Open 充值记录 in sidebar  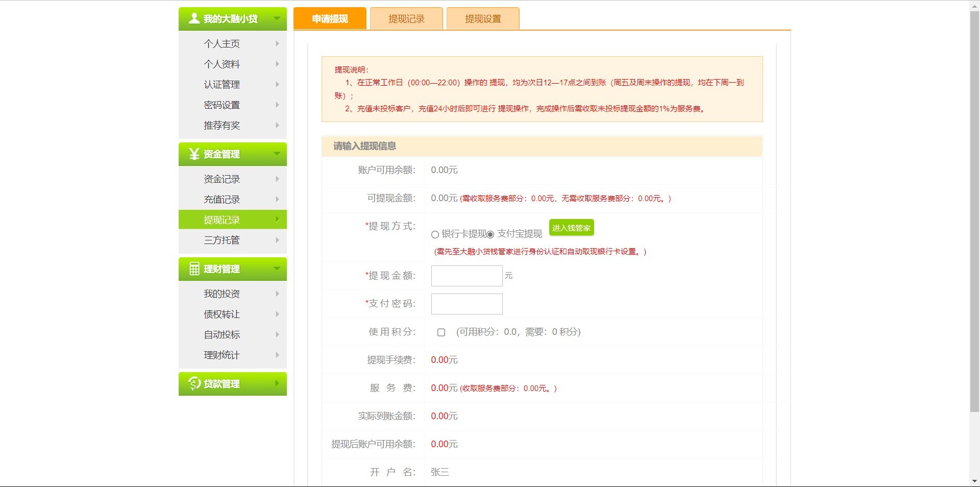tap(222, 199)
